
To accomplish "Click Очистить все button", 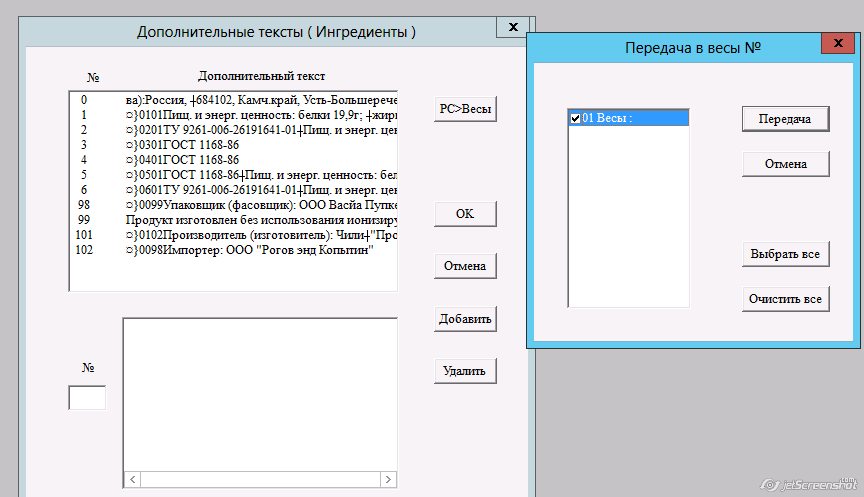I will 785,299.
